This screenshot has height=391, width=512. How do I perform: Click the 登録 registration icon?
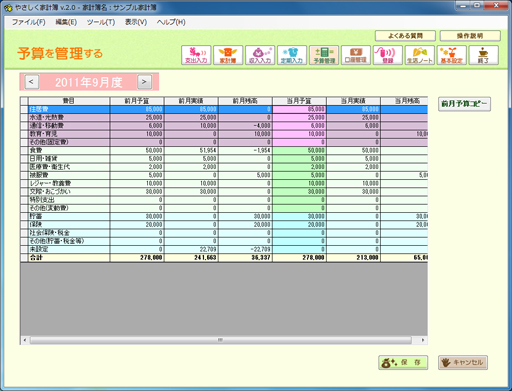coord(388,55)
